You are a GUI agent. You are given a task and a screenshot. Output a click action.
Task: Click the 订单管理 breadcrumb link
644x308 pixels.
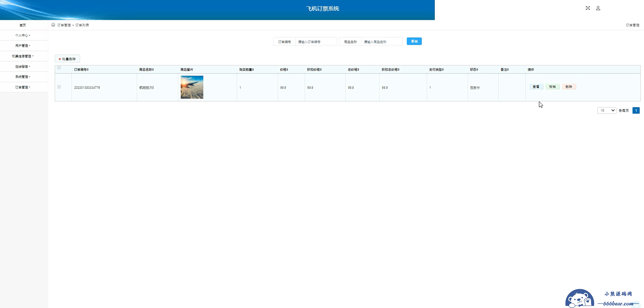pos(64,25)
